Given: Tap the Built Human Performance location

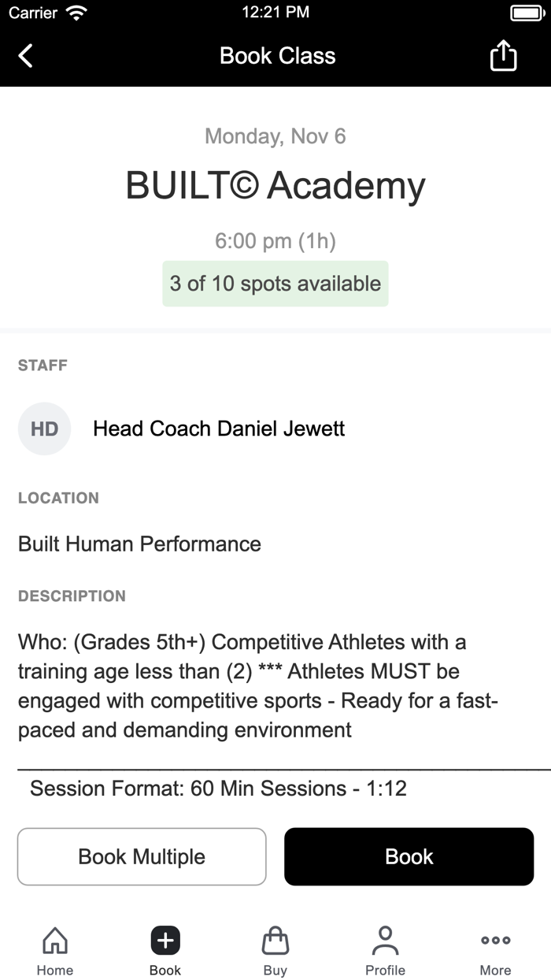Looking at the screenshot, I should click(139, 544).
